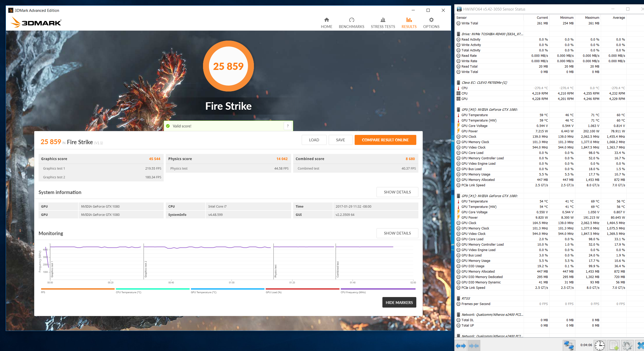Screen dimensions: 644x351
Task: Click the 3DMark logo
Action: (36, 22)
